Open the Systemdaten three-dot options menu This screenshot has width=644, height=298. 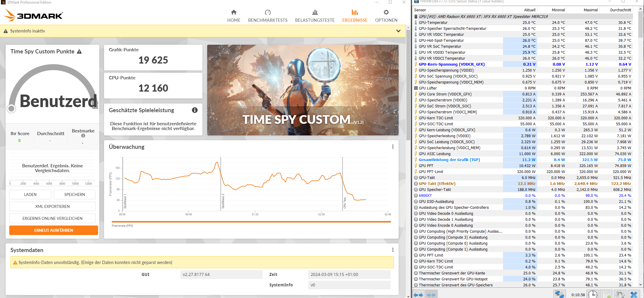(393, 250)
